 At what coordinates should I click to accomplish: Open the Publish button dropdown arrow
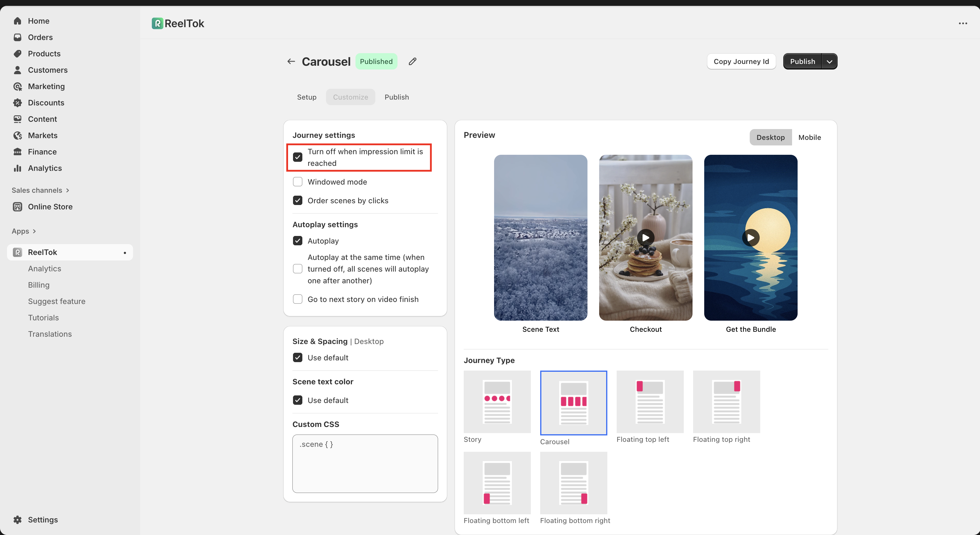tap(829, 61)
